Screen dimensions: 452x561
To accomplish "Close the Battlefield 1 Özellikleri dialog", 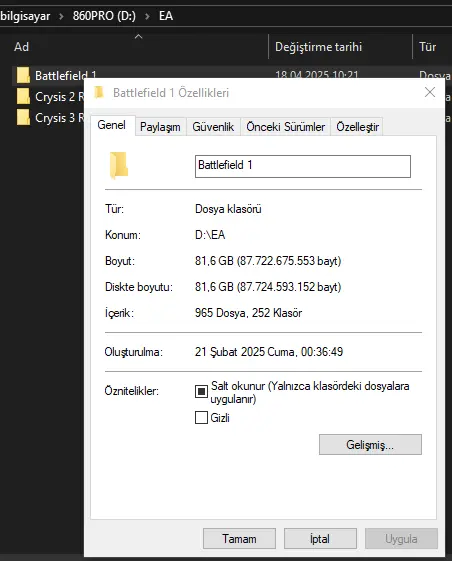I will point(430,92).
